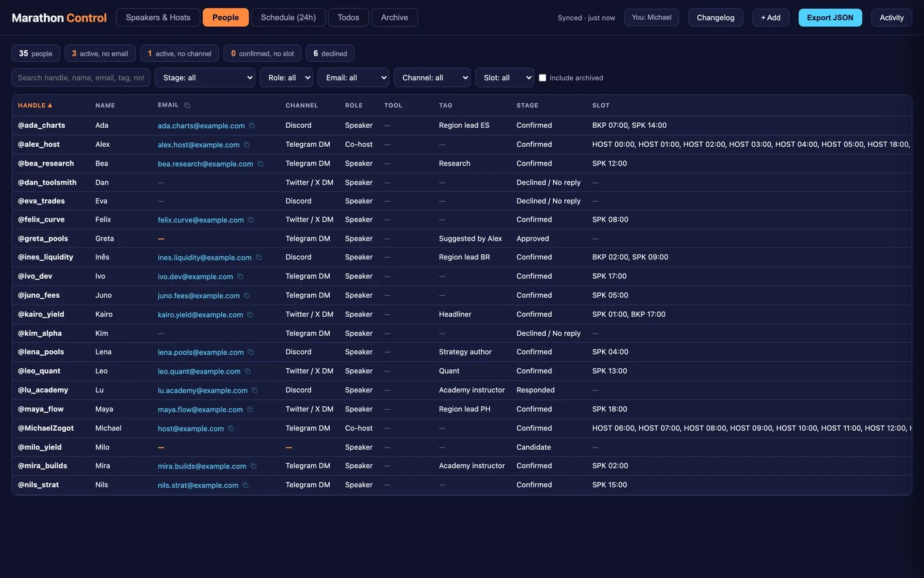Open the Archive tab
Image resolution: width=924 pixels, height=578 pixels.
(394, 17)
